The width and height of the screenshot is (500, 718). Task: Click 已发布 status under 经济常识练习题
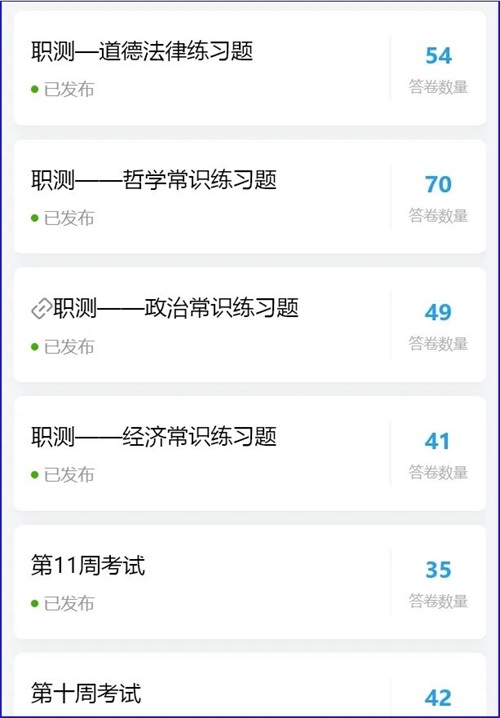click(63, 475)
